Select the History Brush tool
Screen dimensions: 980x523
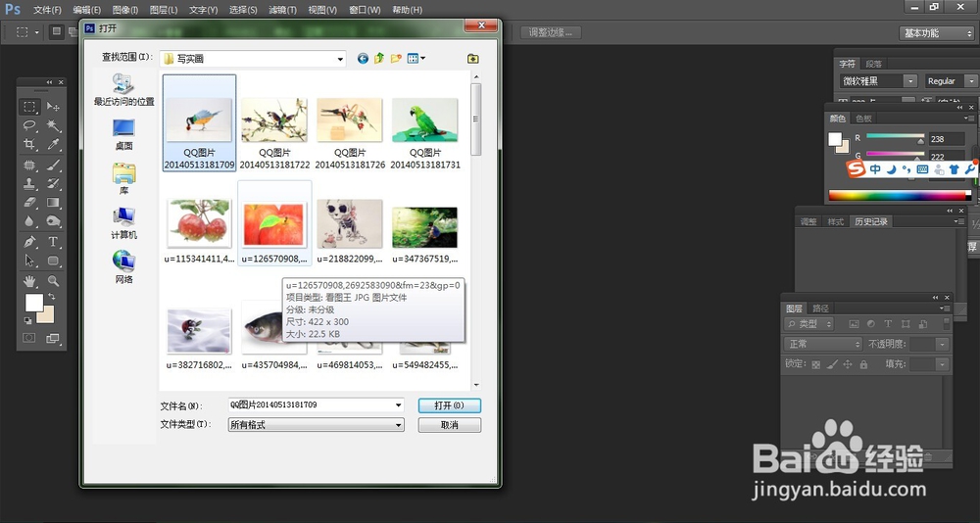[x=53, y=184]
